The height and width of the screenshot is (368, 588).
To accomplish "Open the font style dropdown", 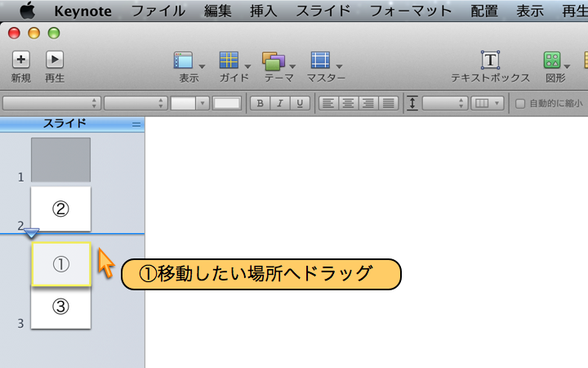I will pyautogui.click(x=136, y=103).
